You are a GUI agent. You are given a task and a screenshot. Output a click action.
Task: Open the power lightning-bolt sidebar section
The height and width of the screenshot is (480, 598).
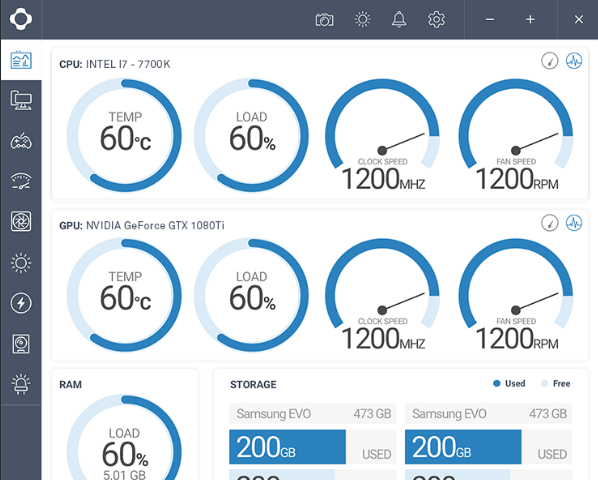pos(21,303)
